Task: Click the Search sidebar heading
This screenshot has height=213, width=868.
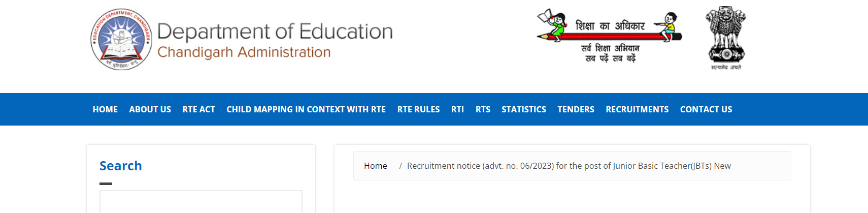Action: click(121, 166)
